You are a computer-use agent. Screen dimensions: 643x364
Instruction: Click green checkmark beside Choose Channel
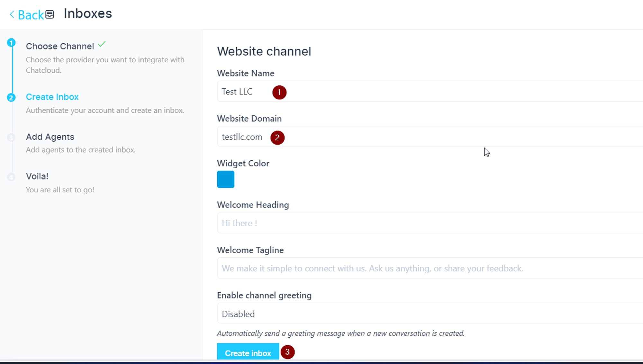tap(102, 44)
